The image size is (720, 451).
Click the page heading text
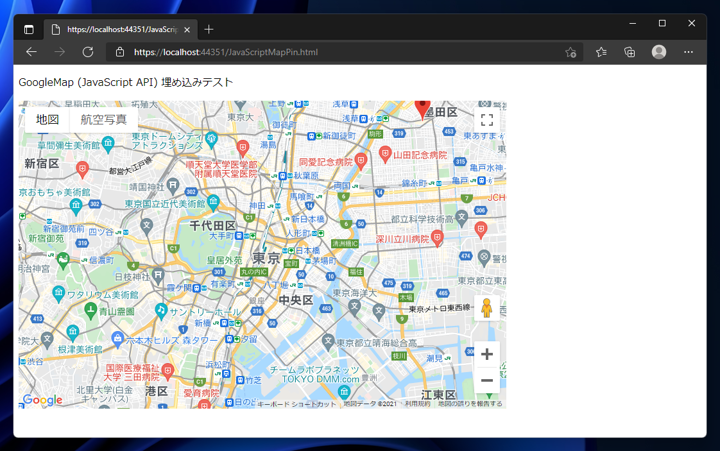coord(126,82)
